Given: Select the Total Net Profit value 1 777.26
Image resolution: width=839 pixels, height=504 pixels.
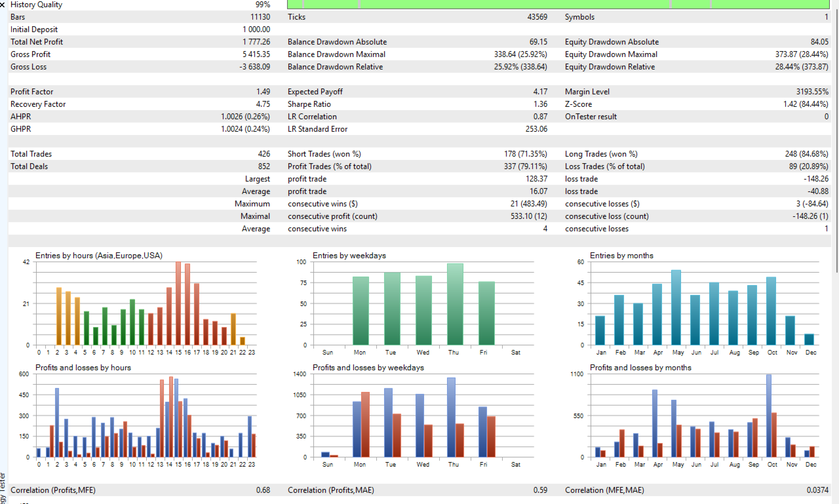Looking at the screenshot, I should [x=256, y=42].
